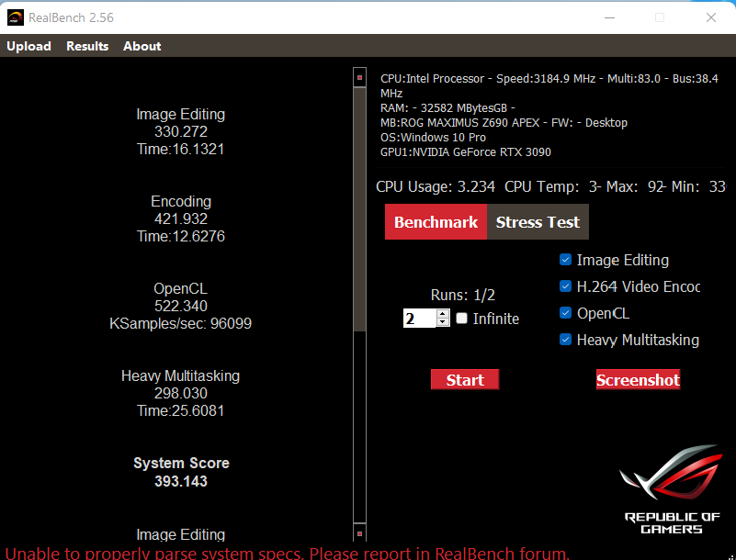The image size is (736, 560).
Task: Click the Heavy Multitasking score 298.030
Action: click(x=181, y=393)
